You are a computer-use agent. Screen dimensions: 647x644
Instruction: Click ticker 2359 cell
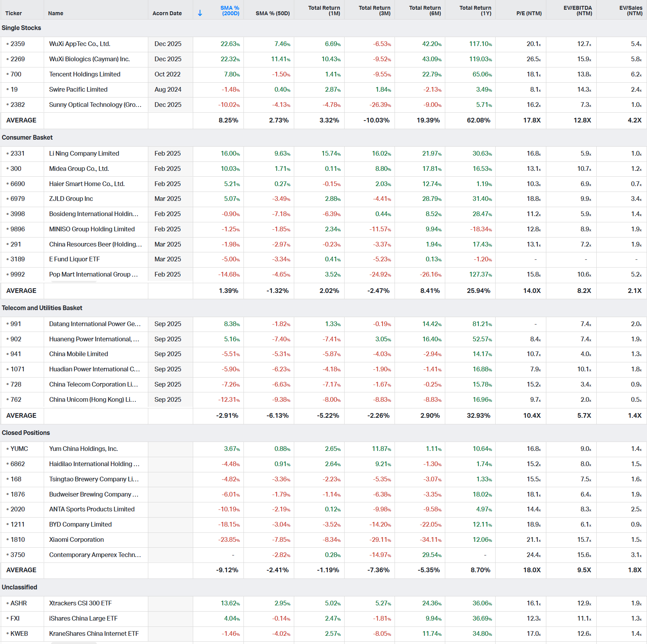coord(18,44)
